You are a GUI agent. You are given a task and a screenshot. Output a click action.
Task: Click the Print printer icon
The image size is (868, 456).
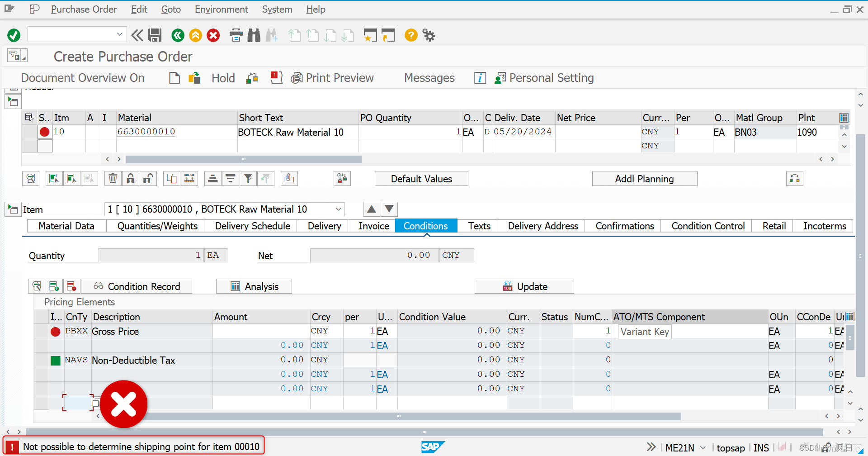point(236,35)
